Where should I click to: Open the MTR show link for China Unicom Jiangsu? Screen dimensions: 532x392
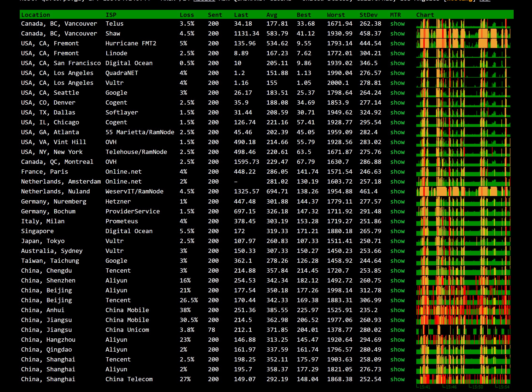pos(397,330)
